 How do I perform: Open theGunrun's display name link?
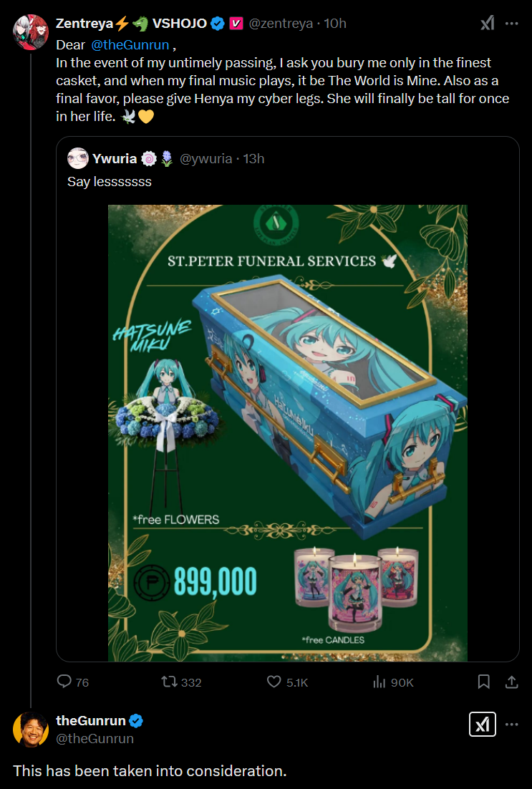[91, 720]
